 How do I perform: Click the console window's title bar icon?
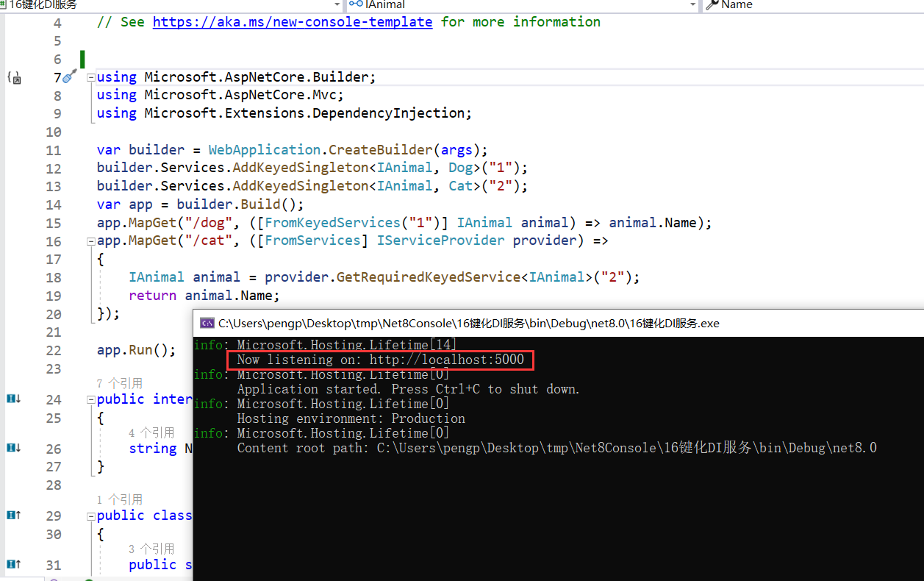coord(207,323)
